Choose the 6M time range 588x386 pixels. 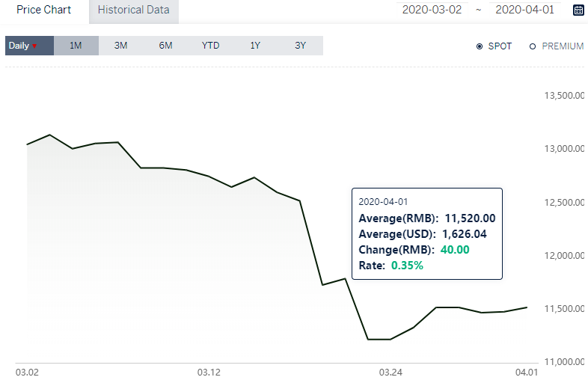point(166,46)
